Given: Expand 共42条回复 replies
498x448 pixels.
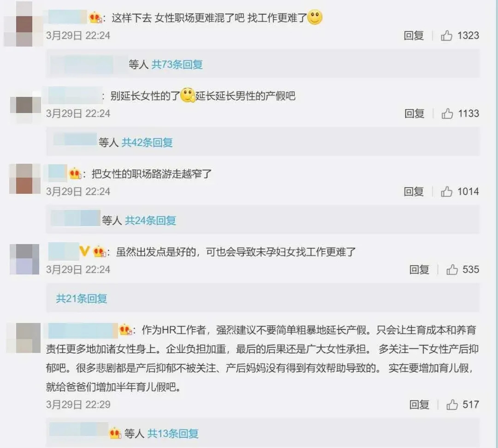Looking at the screenshot, I should (147, 143).
